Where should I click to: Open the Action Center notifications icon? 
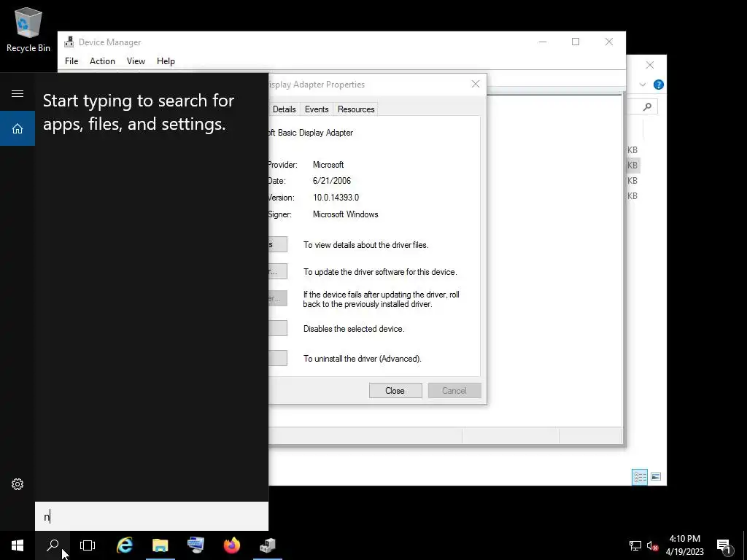click(x=724, y=545)
